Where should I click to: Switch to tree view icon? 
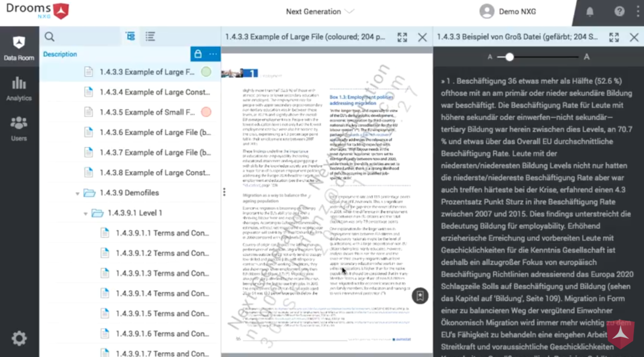point(130,37)
